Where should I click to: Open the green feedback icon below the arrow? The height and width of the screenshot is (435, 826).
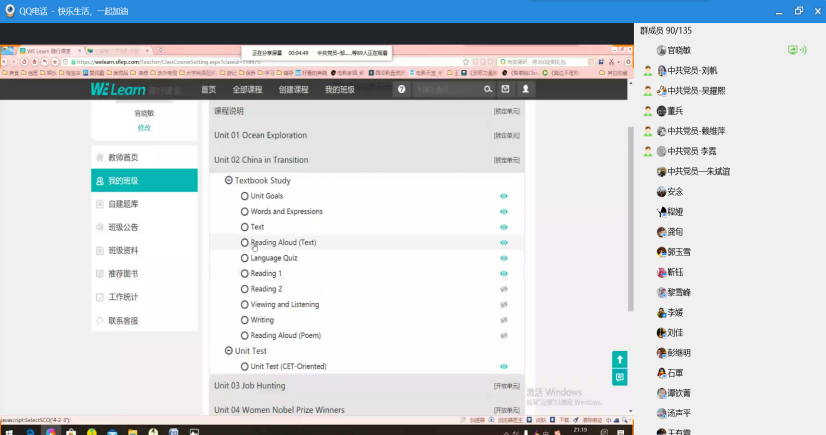pos(620,377)
